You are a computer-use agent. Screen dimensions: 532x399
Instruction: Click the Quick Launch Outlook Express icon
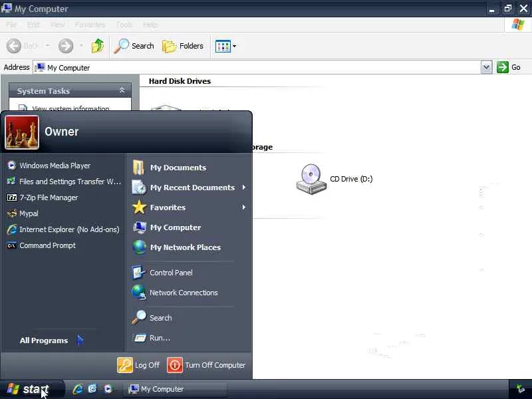[92, 389]
